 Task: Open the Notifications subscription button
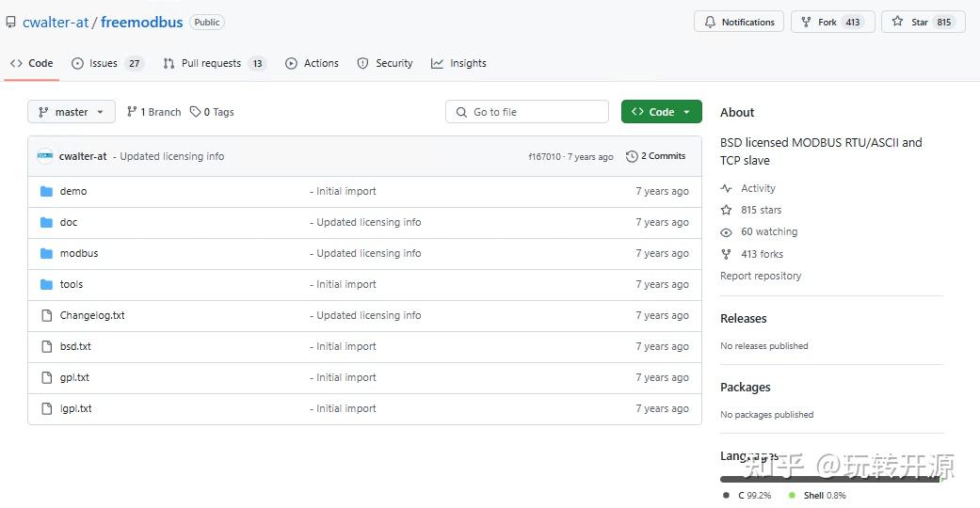coord(739,22)
